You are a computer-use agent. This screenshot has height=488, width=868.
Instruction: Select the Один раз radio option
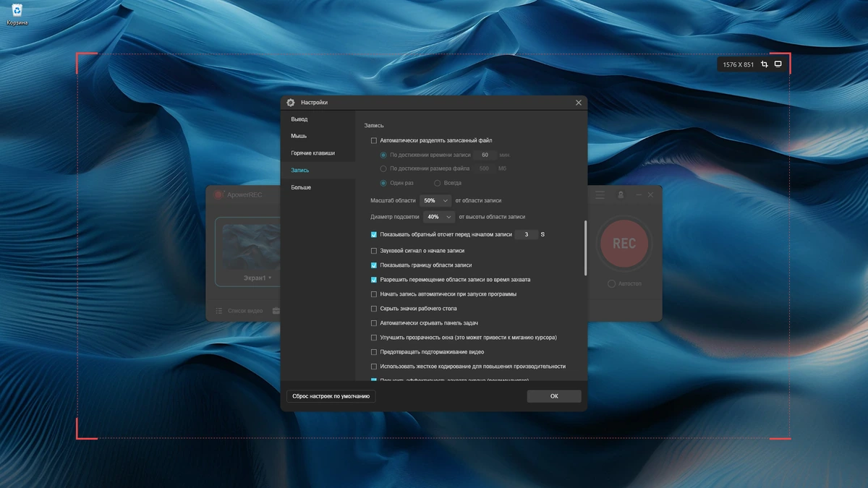[x=383, y=183]
